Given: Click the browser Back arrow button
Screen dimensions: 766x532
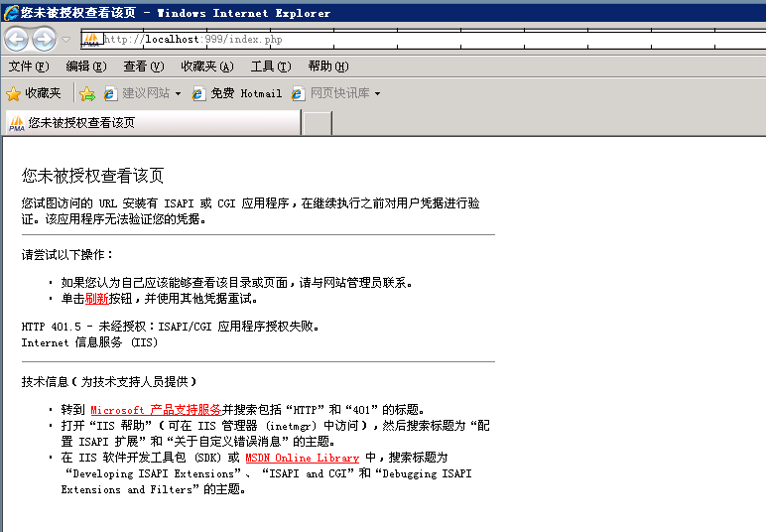Looking at the screenshot, I should pos(17,40).
